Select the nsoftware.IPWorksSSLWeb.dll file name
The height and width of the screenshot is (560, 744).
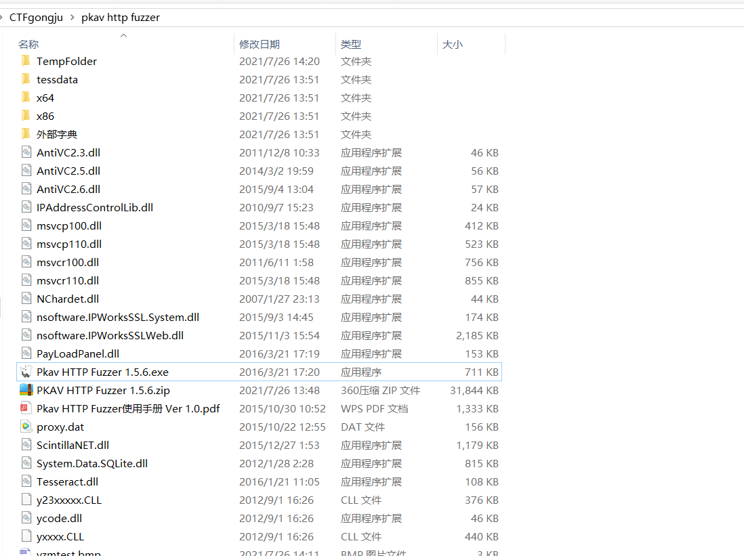(x=110, y=335)
